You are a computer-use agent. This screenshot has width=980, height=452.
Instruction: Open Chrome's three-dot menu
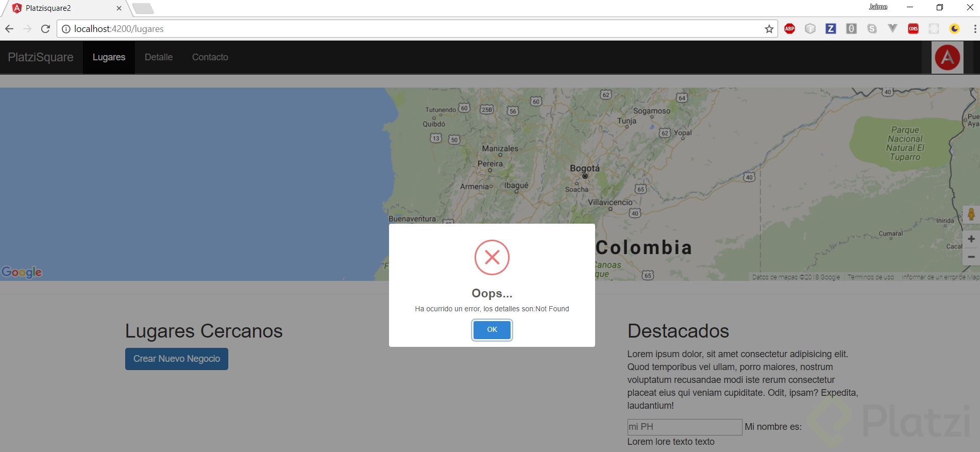(975, 29)
